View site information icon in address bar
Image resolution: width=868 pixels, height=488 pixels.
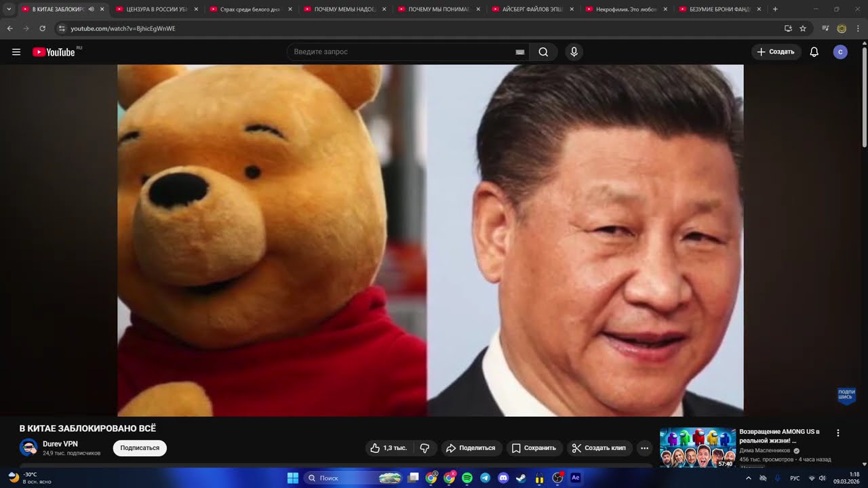[x=62, y=28]
